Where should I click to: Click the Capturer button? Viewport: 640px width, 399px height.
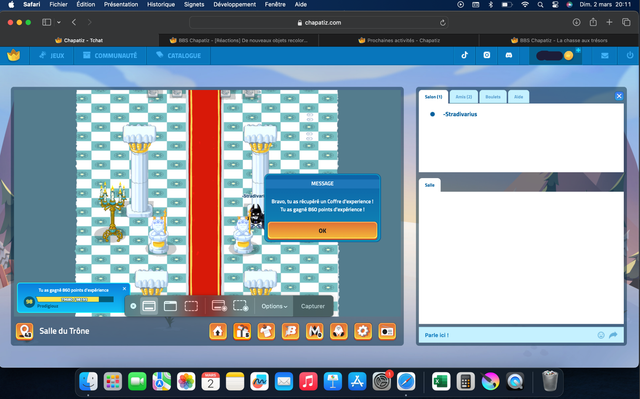pyautogui.click(x=313, y=306)
